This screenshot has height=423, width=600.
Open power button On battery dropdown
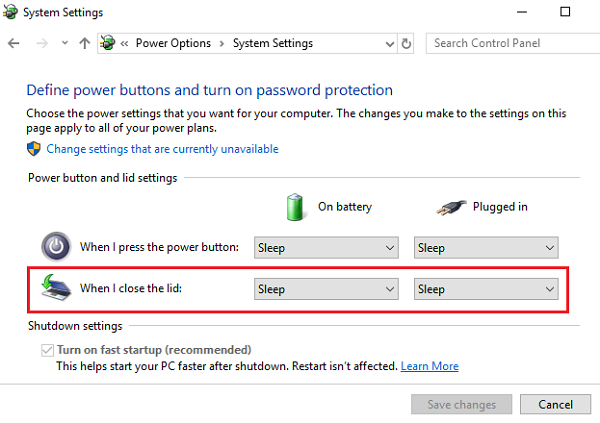(326, 247)
